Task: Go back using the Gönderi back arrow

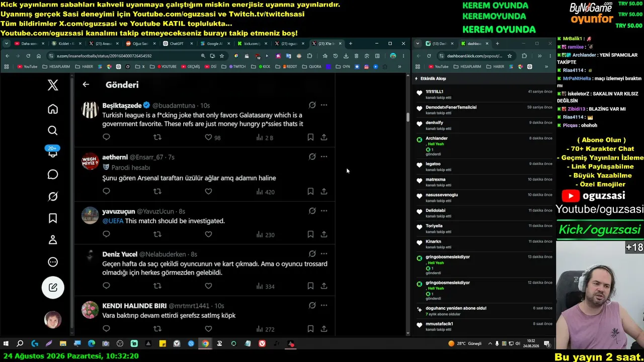Action: (86, 84)
